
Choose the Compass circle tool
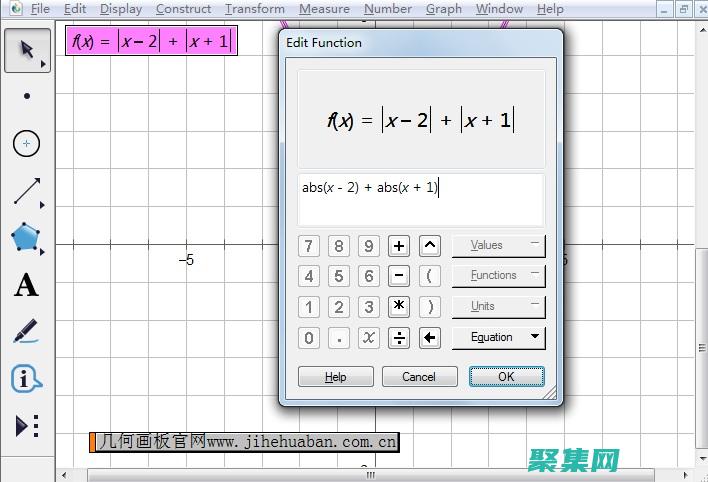pos(27,144)
